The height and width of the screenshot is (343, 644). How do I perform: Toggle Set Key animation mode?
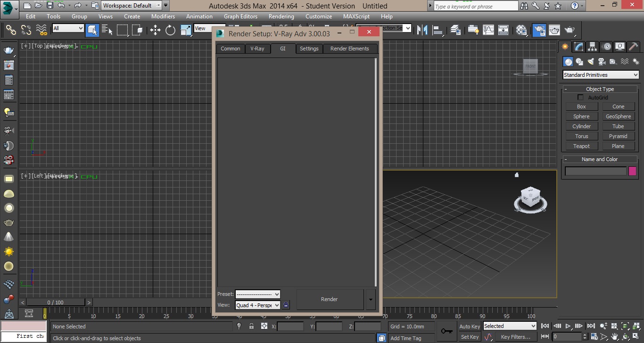[470, 337]
